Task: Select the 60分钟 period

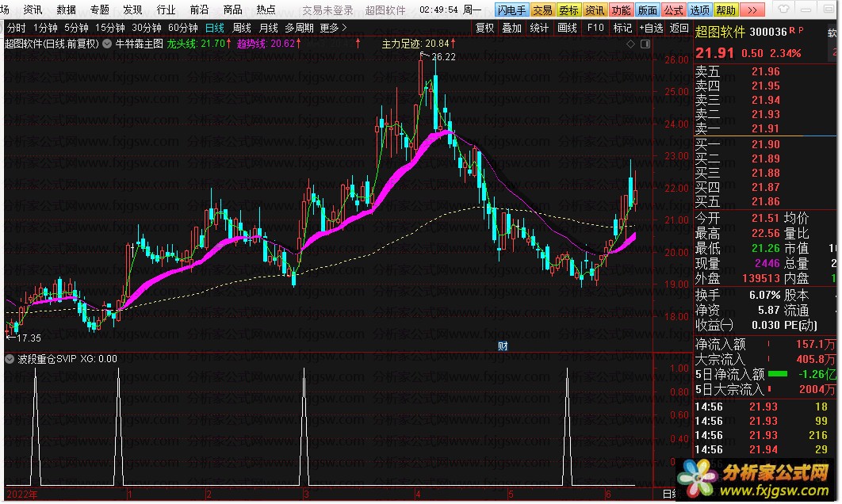Action: click(182, 28)
